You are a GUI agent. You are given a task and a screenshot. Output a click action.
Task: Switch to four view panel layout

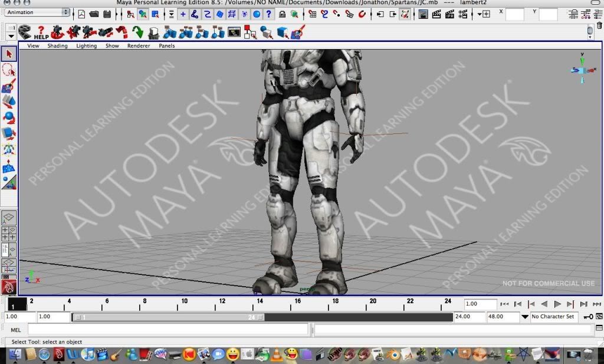pyautogui.click(x=8, y=234)
